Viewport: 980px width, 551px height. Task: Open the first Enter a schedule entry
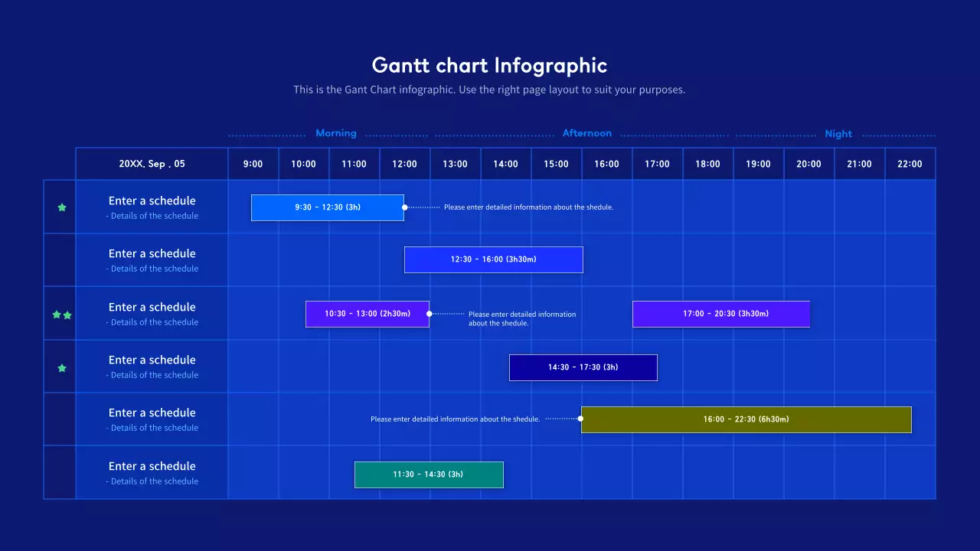pyautogui.click(x=152, y=201)
